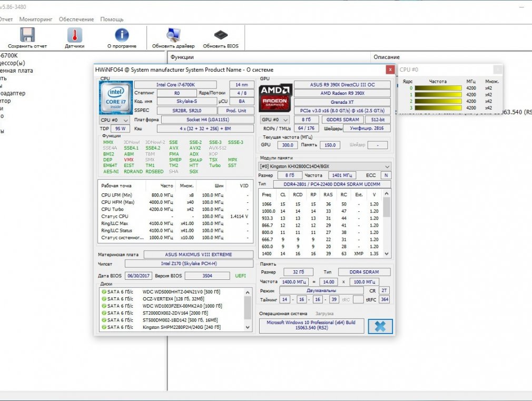Click the DDR4-2801 / PC4-22400 type field

[332, 184]
